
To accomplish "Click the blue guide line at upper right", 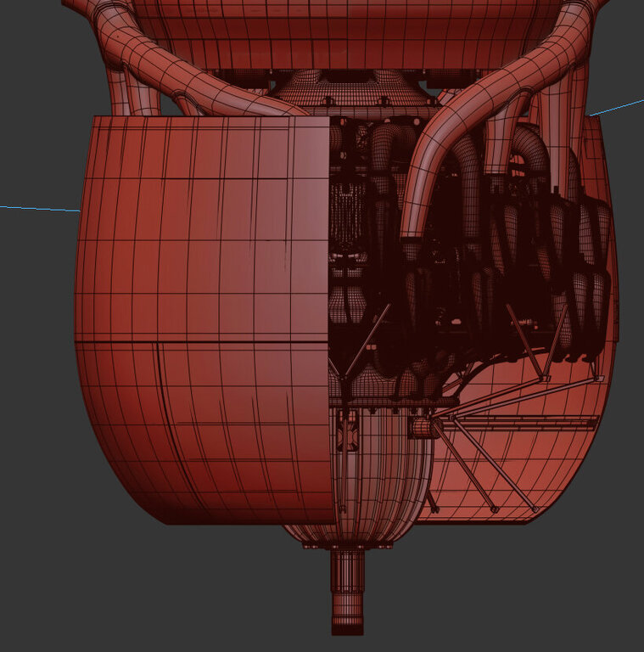I will [x=617, y=106].
